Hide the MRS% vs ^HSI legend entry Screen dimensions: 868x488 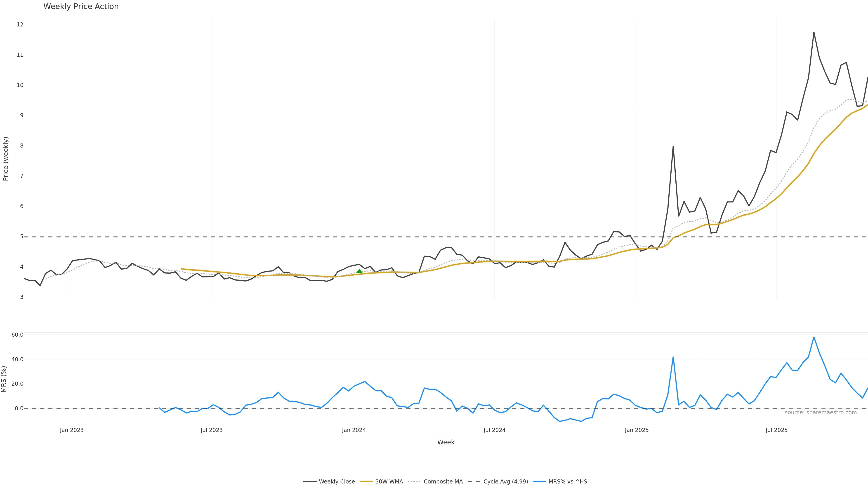pyautogui.click(x=568, y=482)
